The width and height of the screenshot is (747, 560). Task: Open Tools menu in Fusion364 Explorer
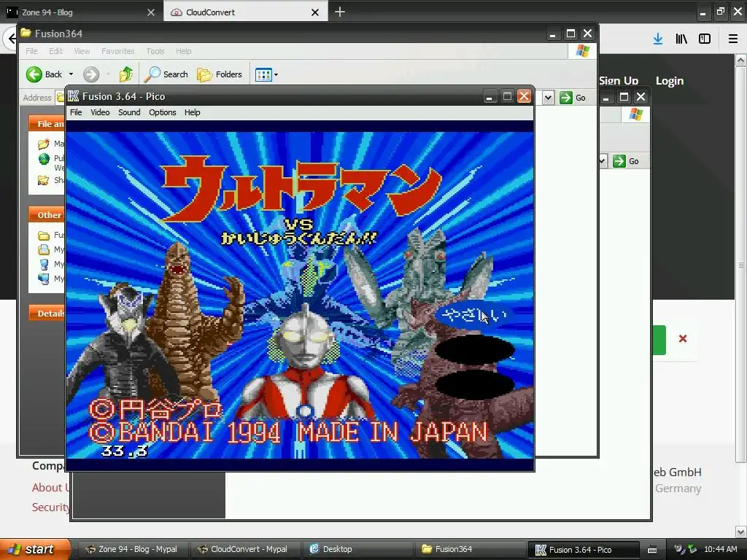coord(155,51)
